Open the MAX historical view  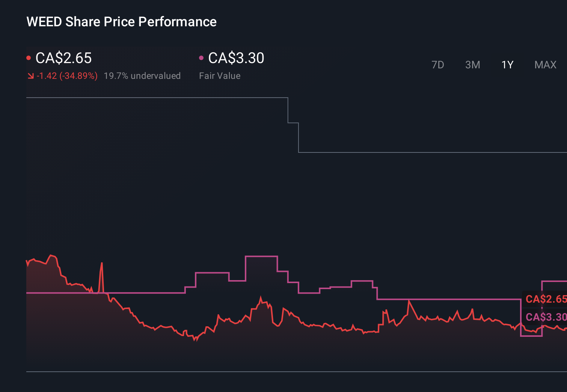[x=545, y=65]
